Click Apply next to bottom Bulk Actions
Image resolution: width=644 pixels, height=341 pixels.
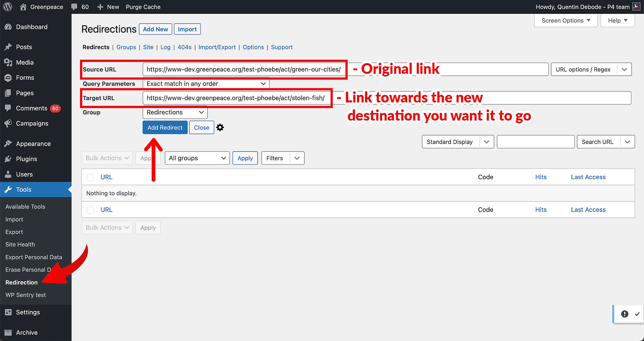tap(148, 228)
